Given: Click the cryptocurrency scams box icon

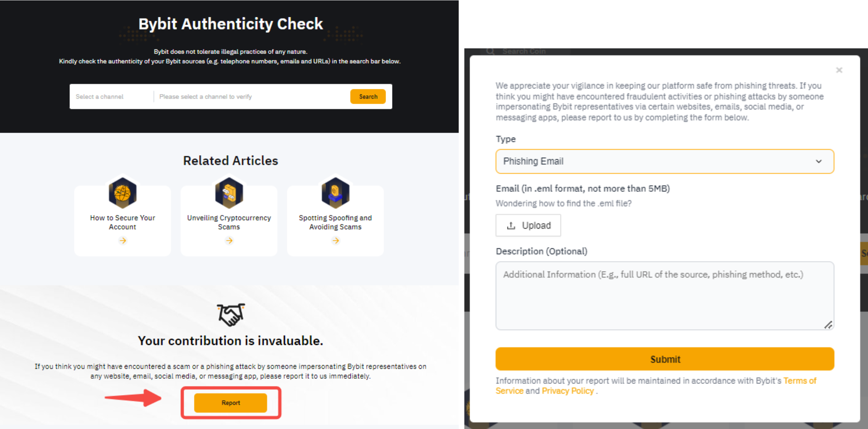Looking at the screenshot, I should tap(229, 193).
